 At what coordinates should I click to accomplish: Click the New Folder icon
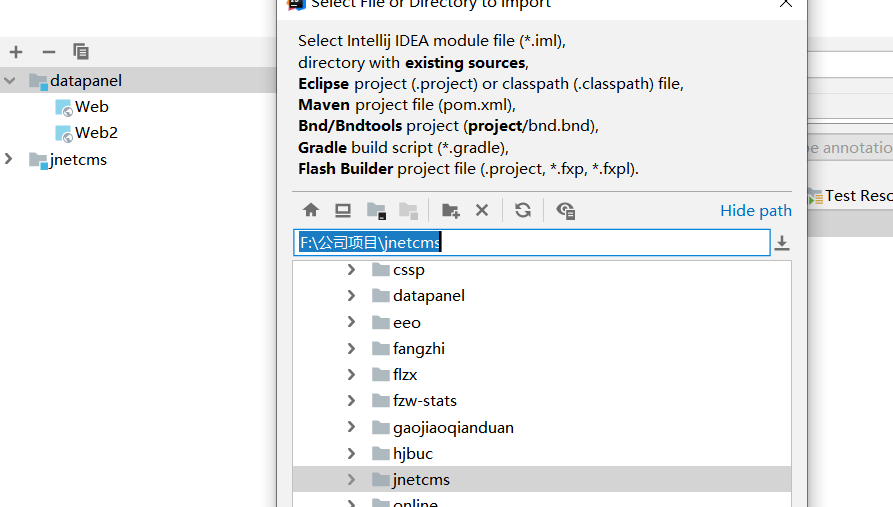pyautogui.click(x=451, y=210)
